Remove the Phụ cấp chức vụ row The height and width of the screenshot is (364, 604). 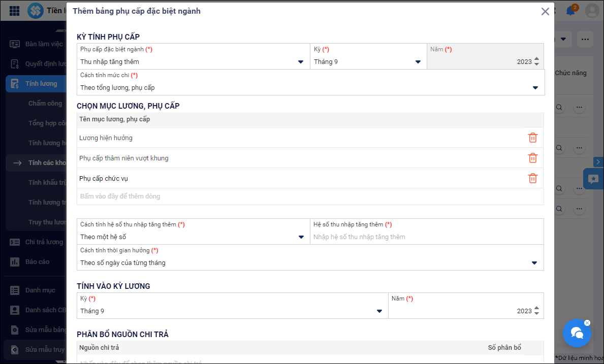(x=532, y=178)
